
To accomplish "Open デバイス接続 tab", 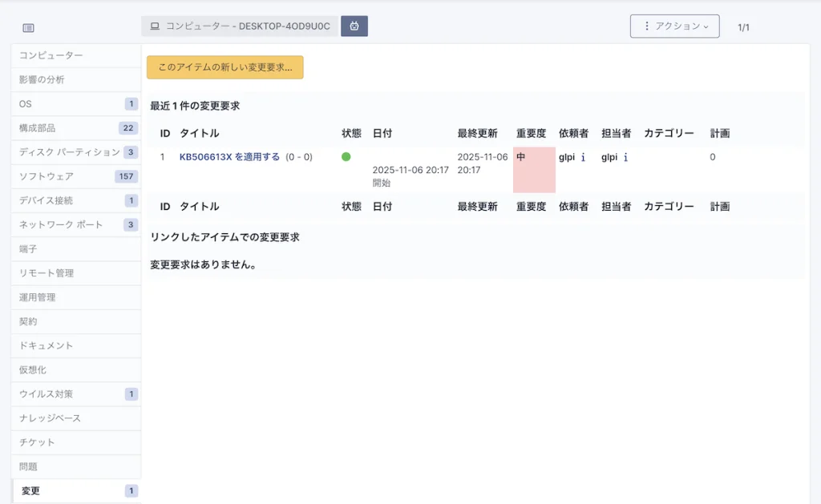I will (x=76, y=200).
